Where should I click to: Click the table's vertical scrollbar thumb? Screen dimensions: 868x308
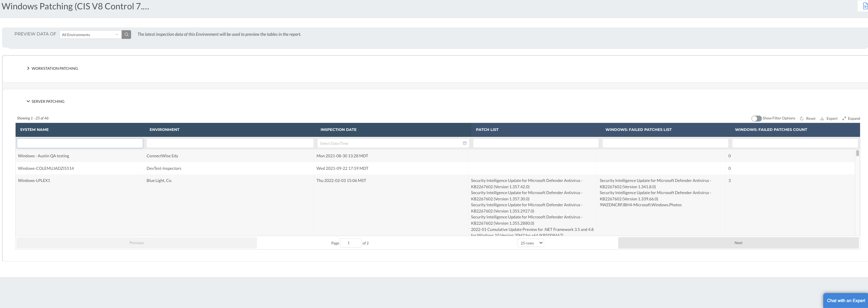[857, 153]
